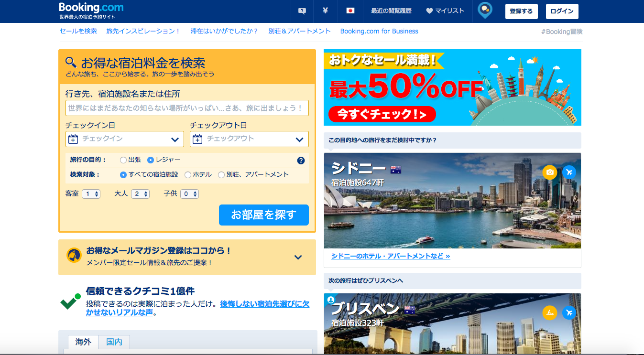Open the シドニーのホテル・アパートメントなど link
The height and width of the screenshot is (355, 644).
click(x=391, y=256)
